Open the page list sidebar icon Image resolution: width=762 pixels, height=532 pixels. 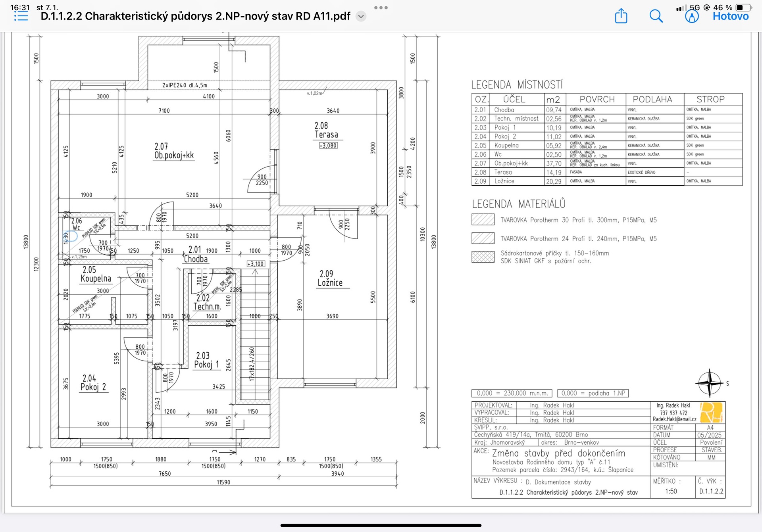click(21, 16)
